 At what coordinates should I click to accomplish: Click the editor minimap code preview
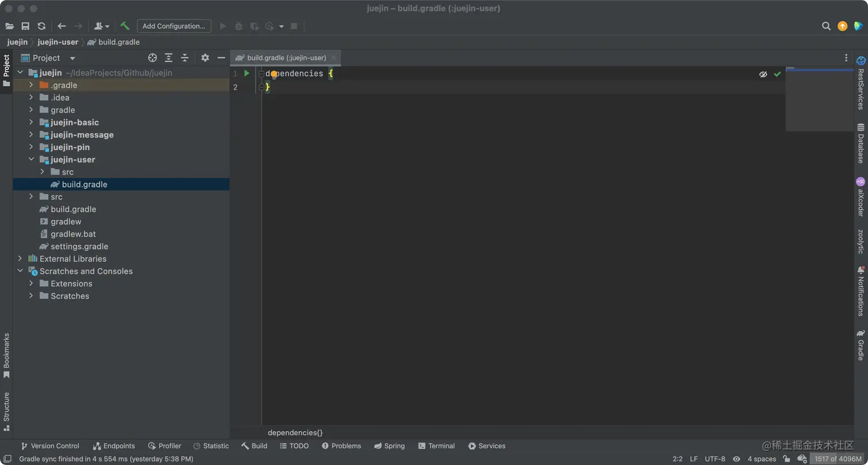pos(819,99)
